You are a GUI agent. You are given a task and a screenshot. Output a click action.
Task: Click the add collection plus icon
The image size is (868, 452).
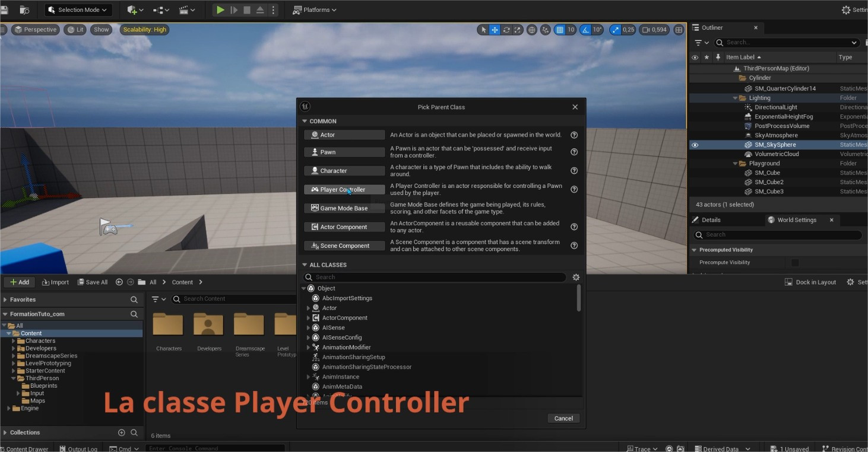click(x=122, y=432)
